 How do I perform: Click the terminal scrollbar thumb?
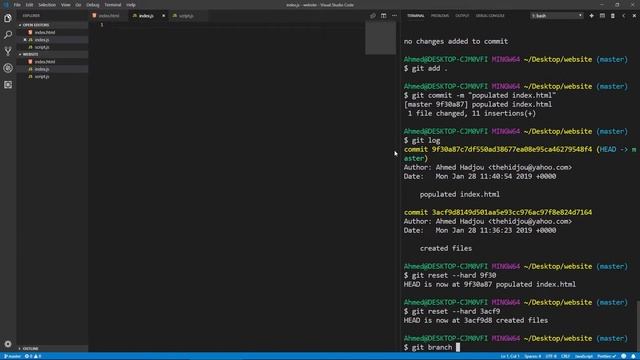[x=638, y=327]
